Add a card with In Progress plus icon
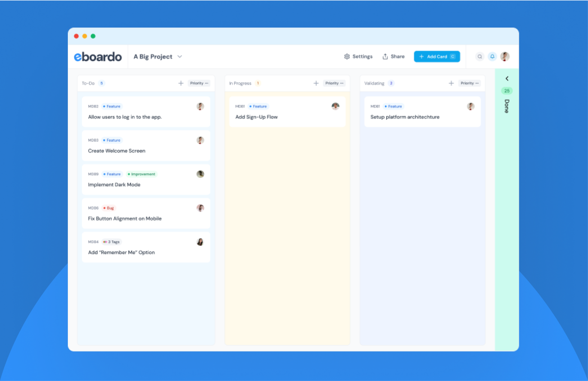 click(x=316, y=83)
